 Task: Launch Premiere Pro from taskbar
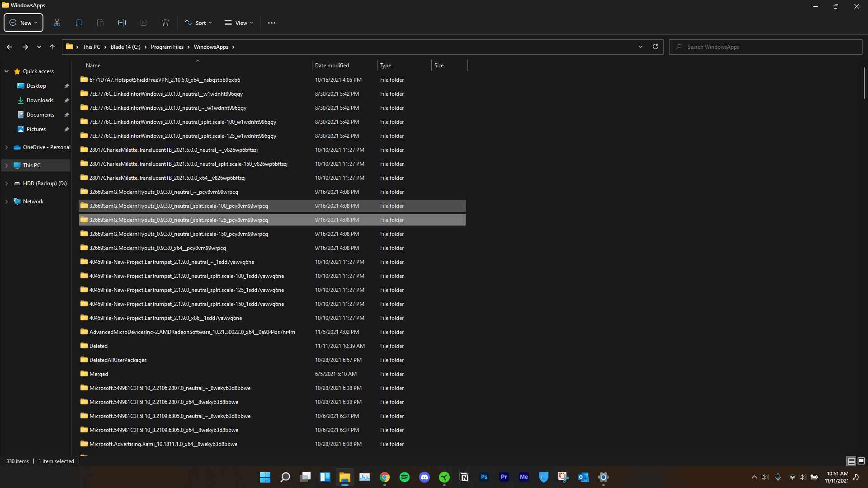(504, 477)
